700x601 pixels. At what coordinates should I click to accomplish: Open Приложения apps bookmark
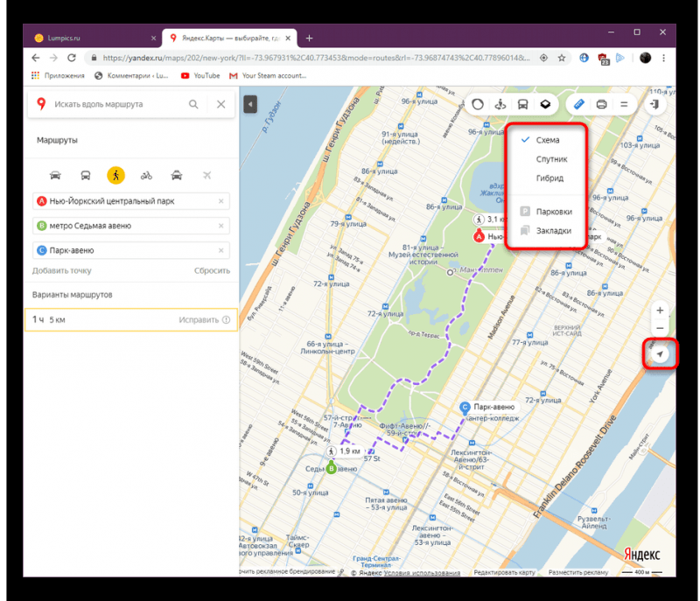58,76
